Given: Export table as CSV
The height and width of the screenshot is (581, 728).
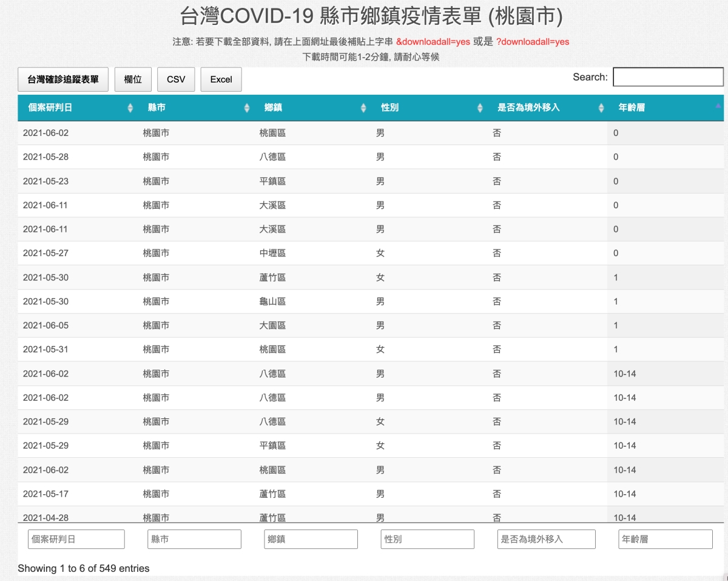Looking at the screenshot, I should [x=176, y=80].
